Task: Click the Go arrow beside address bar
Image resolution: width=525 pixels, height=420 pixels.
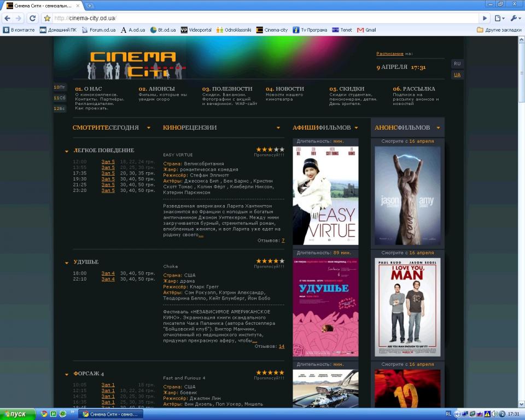Action: [485, 18]
